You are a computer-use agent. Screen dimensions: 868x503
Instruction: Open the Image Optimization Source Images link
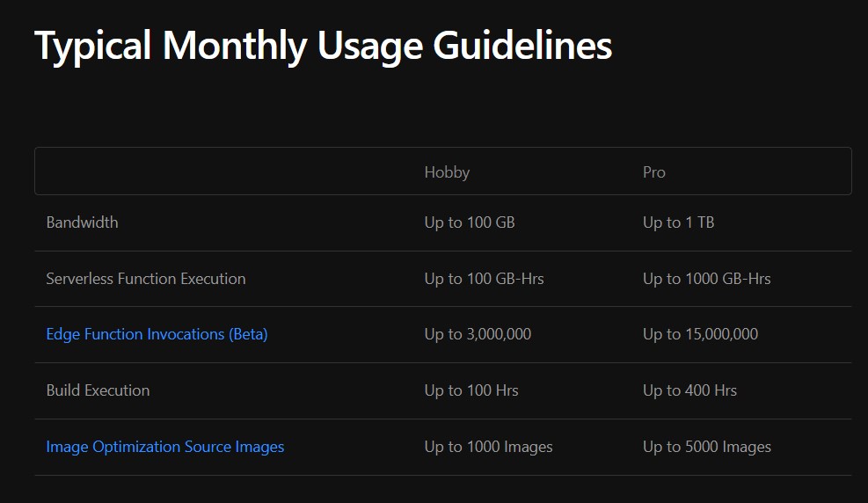(164, 447)
